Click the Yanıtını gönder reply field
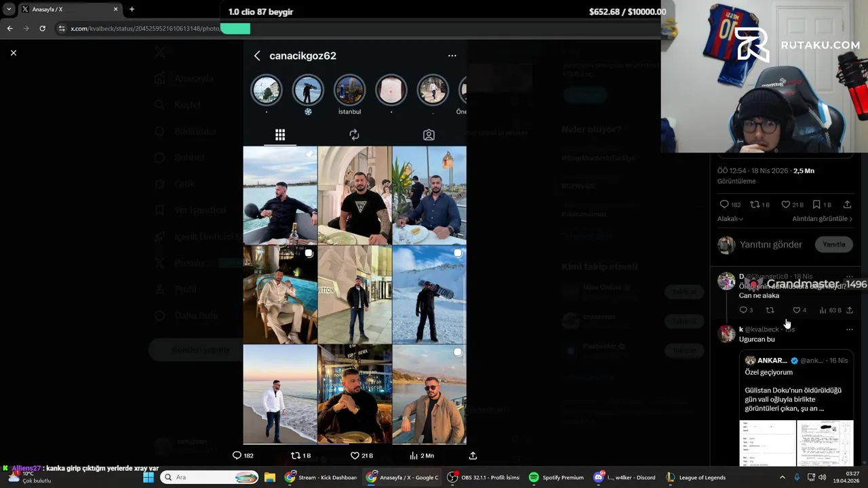The image size is (868, 488). tap(771, 245)
